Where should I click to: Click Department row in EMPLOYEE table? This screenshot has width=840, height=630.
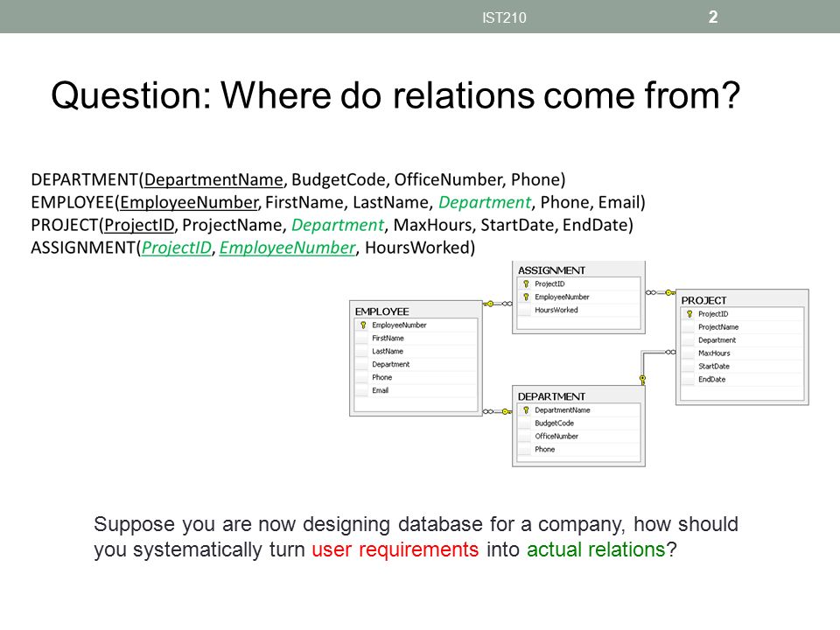pyautogui.click(x=416, y=364)
